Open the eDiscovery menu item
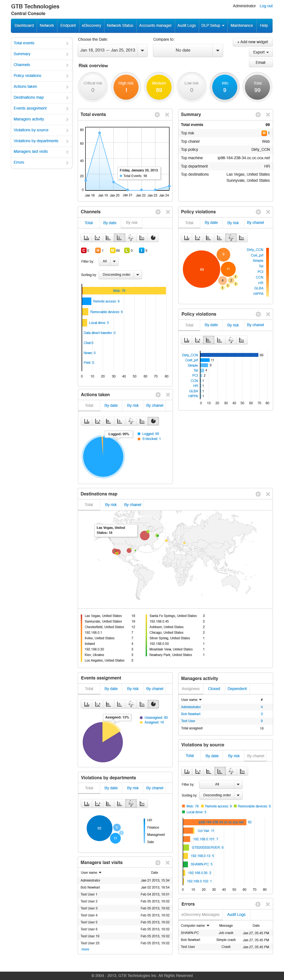 (92, 25)
